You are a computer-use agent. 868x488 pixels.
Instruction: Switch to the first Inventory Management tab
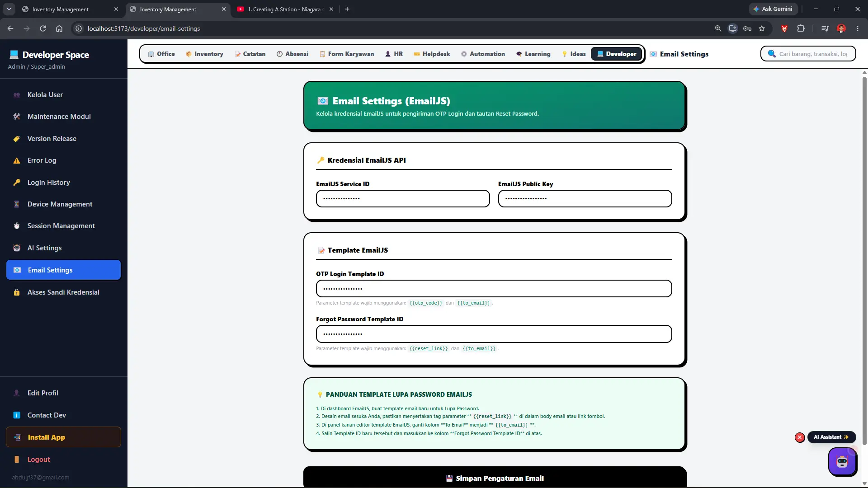[70, 9]
